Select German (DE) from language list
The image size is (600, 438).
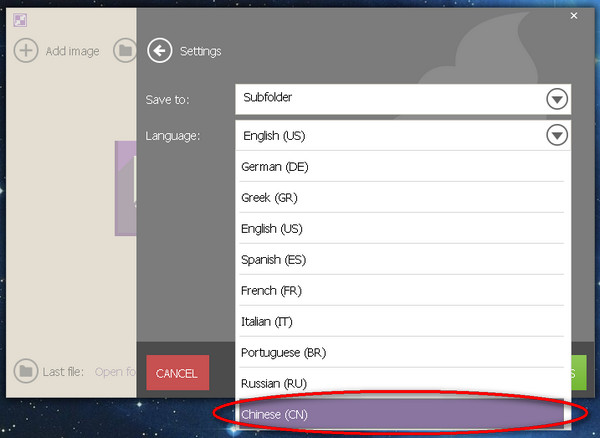pos(402,166)
